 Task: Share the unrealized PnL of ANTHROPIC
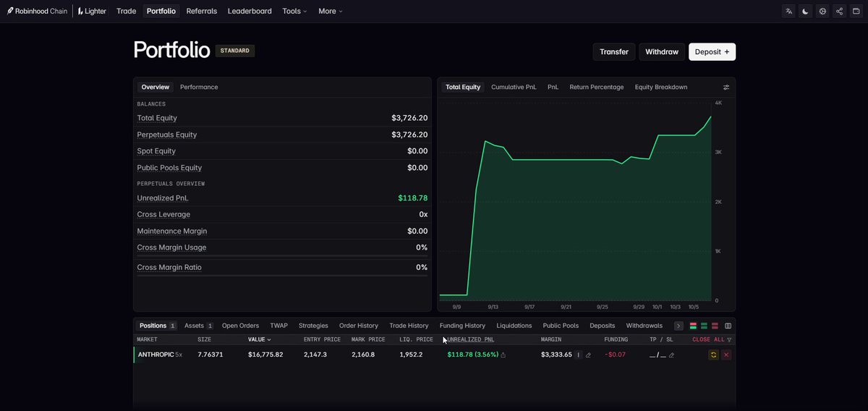point(503,355)
